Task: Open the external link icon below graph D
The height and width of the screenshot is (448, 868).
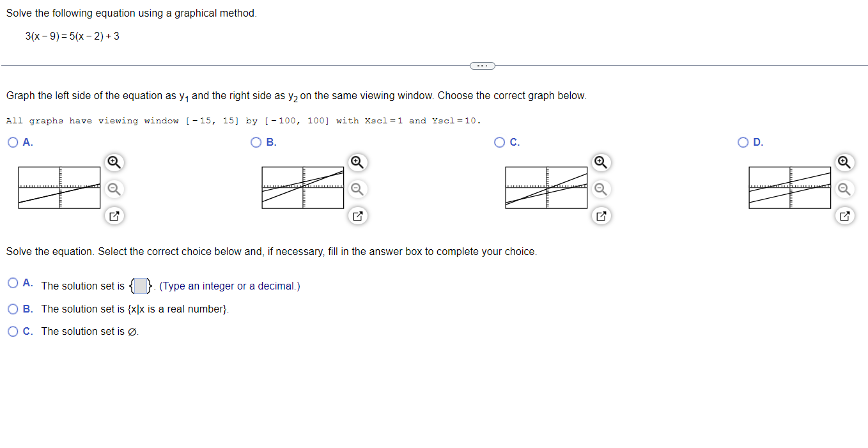Action: pyautogui.click(x=844, y=215)
